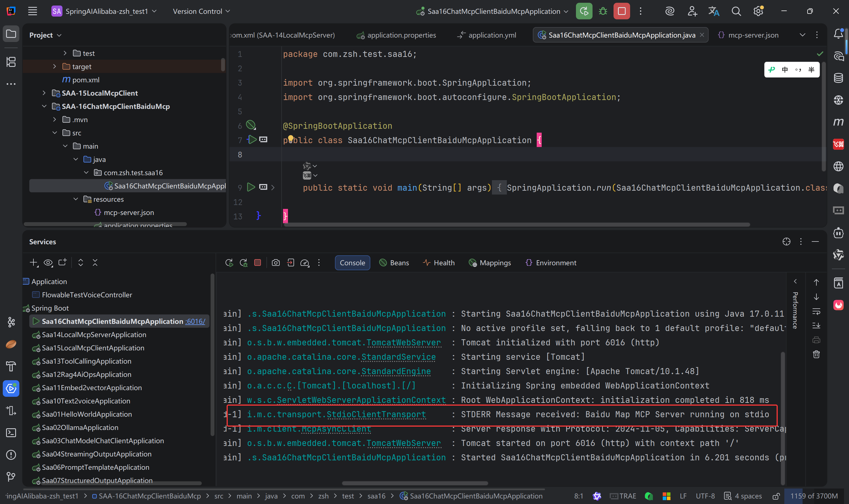
Task: Take thread dump using camera icon
Action: point(276,262)
